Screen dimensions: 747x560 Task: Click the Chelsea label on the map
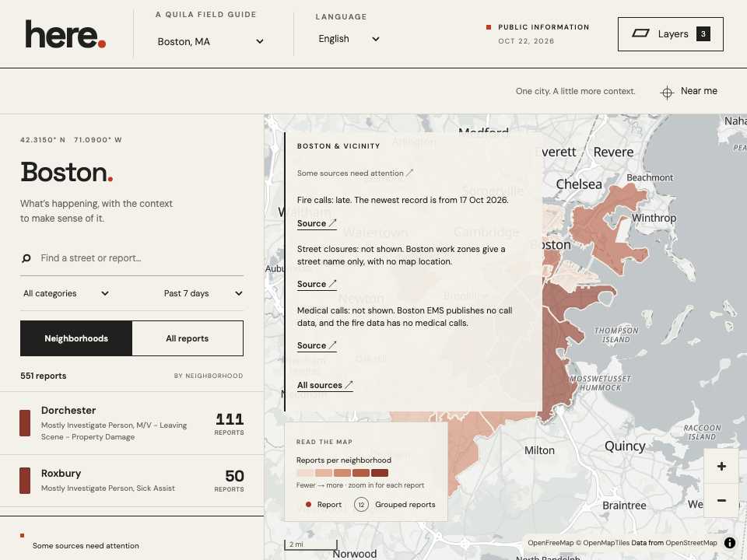[x=579, y=184]
